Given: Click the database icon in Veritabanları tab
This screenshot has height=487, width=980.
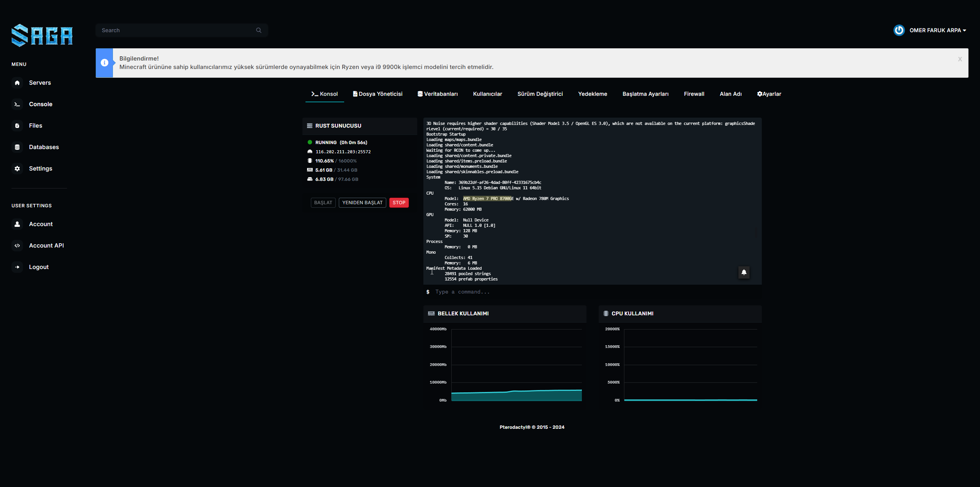Looking at the screenshot, I should (x=420, y=94).
